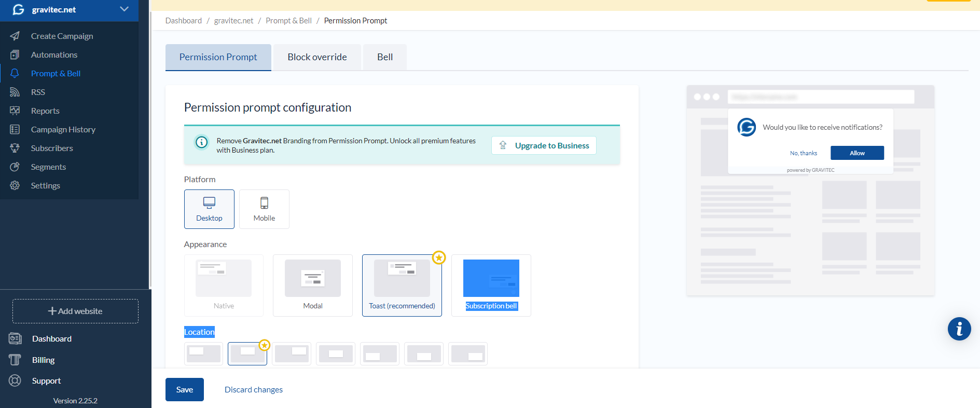
Task: Click the Create Campaign paper plane icon
Action: pos(15,36)
